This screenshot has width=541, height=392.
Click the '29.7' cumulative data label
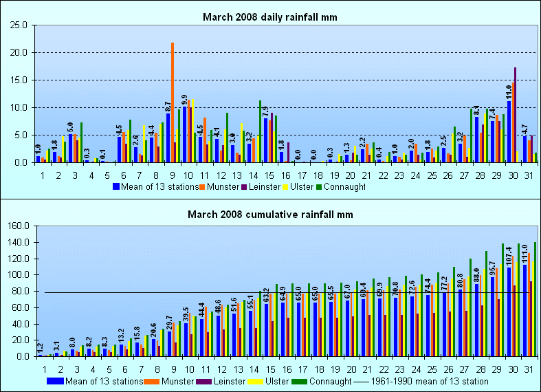(169, 323)
